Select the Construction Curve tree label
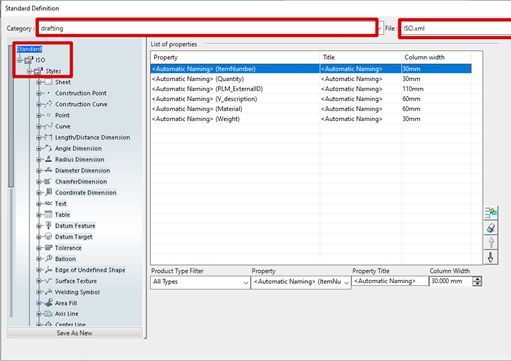The height and width of the screenshot is (361, 511). [x=81, y=104]
